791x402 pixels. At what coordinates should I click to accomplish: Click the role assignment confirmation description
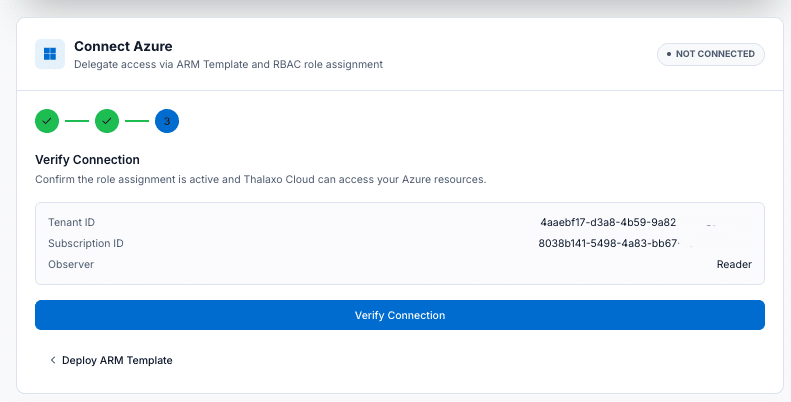point(260,180)
